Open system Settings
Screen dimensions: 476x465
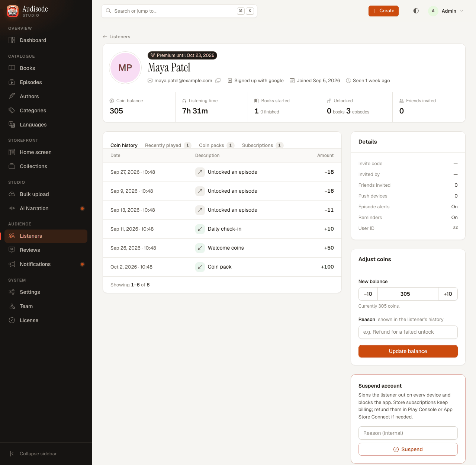(46, 292)
